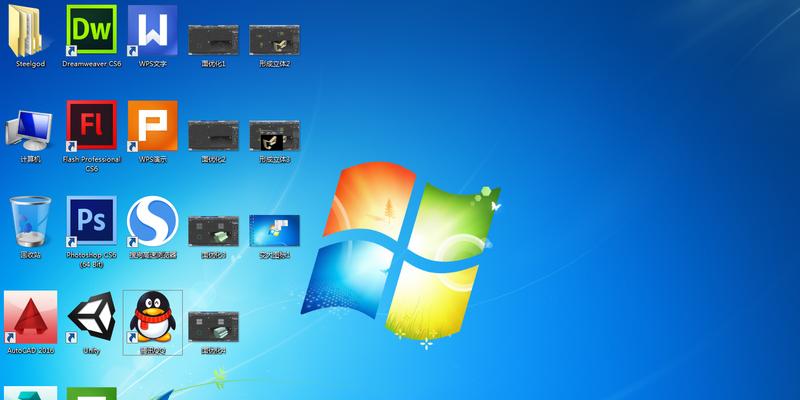
Task: Select the QQ penguin shortcut
Action: point(153,317)
